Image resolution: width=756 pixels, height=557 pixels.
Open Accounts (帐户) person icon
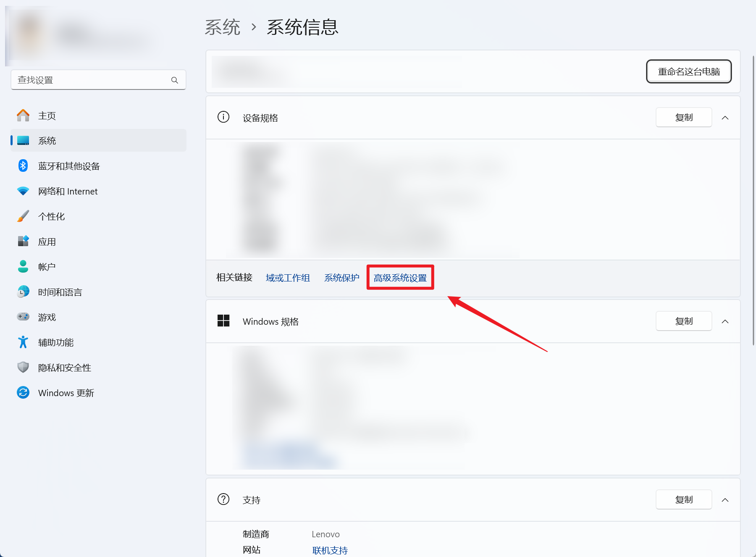tap(23, 267)
